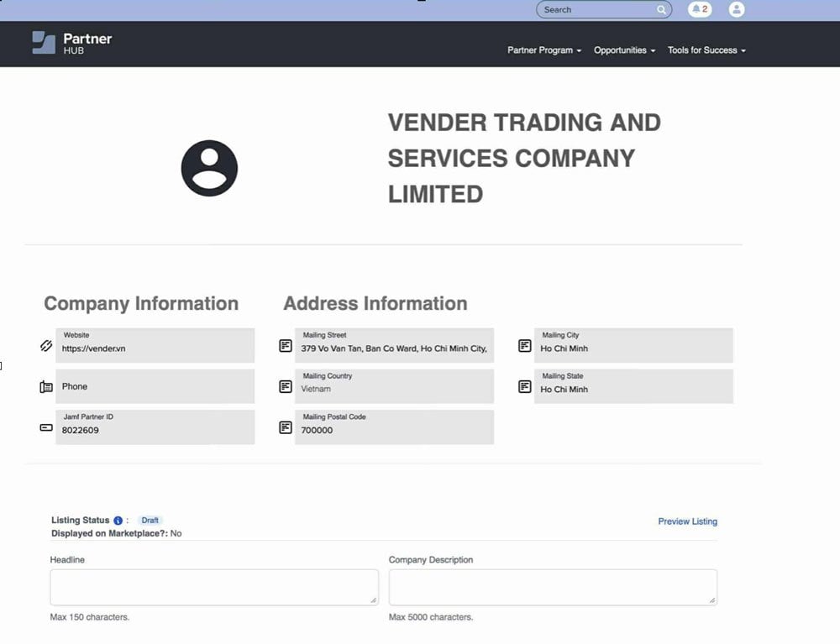Click Preview Listing link
Screen dimensions: 840x644
(x=687, y=521)
